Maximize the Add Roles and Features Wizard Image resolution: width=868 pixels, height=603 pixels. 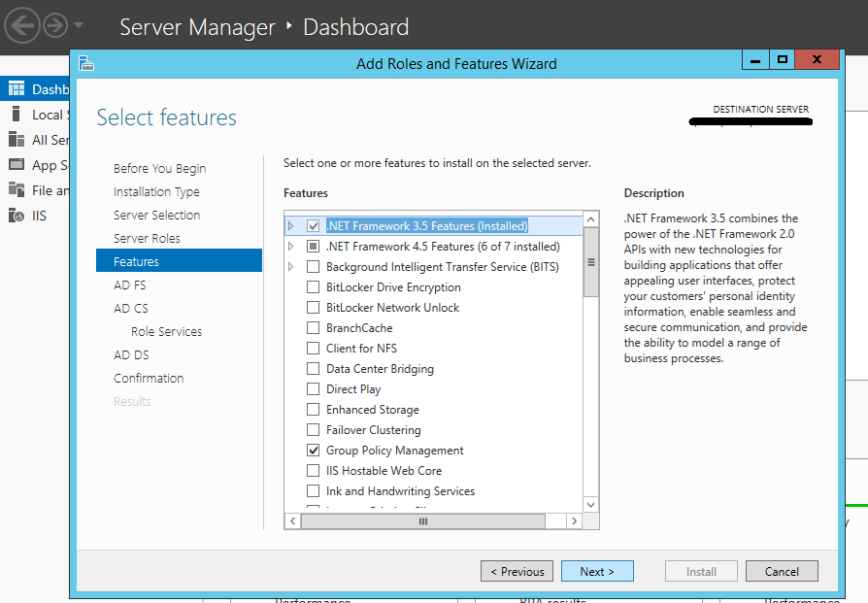coord(783,60)
